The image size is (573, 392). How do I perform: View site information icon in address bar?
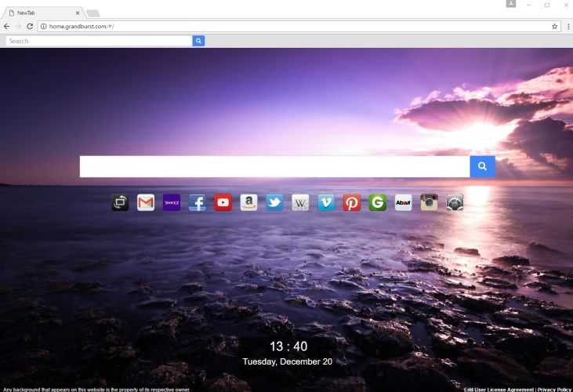(x=43, y=27)
